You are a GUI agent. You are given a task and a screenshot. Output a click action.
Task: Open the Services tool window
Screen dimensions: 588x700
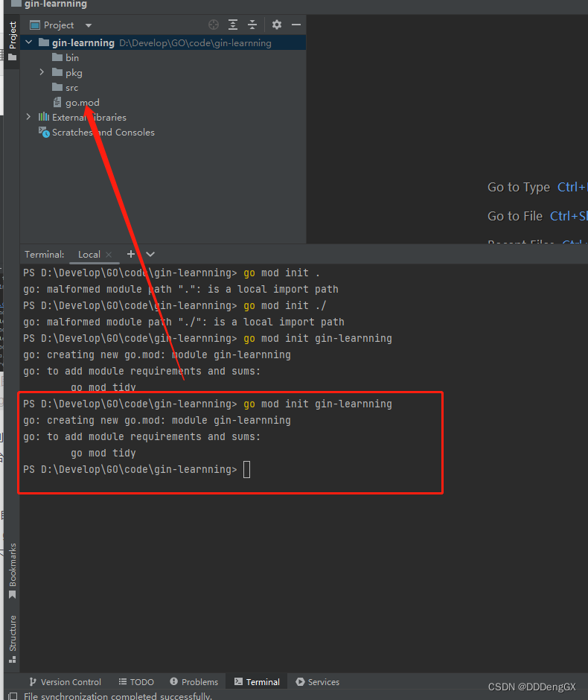pyautogui.click(x=318, y=681)
